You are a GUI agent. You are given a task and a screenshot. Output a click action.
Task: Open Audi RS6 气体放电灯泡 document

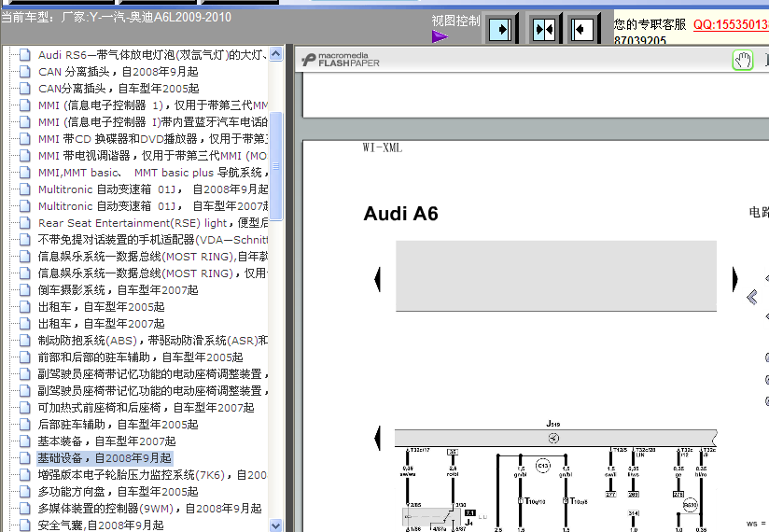tap(152, 55)
